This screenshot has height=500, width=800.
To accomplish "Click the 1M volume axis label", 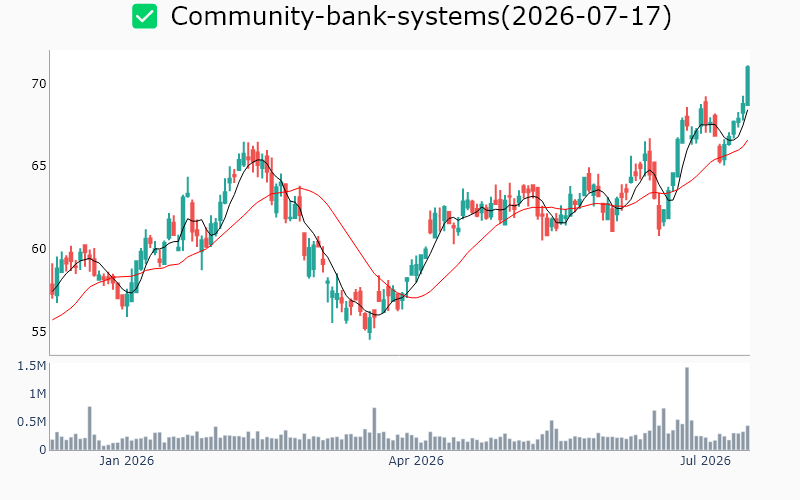I will pos(37,394).
